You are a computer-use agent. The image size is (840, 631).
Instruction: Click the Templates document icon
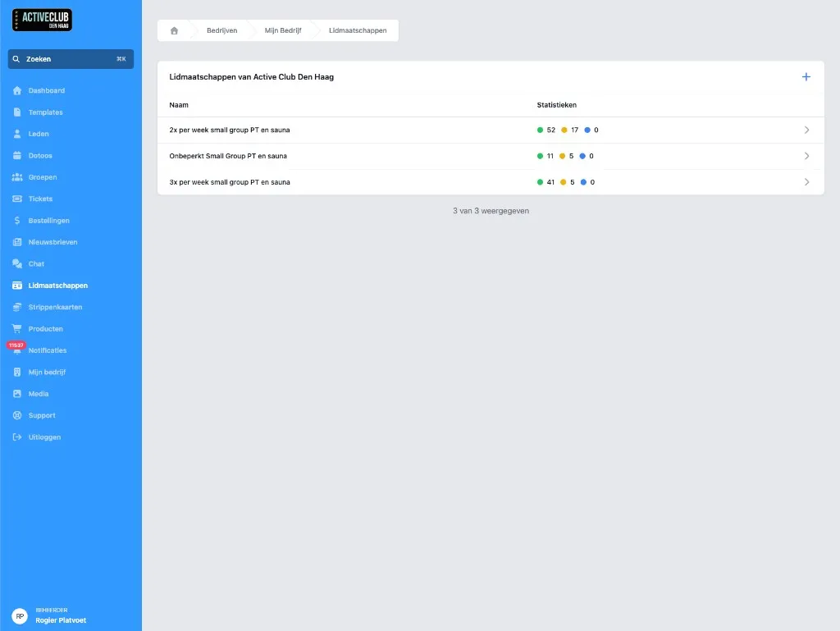(x=17, y=112)
